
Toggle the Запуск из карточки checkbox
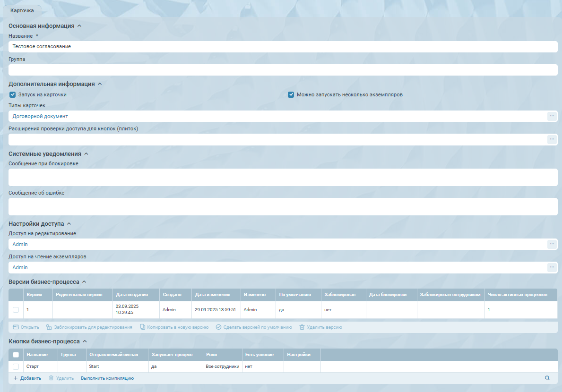[x=13, y=94]
